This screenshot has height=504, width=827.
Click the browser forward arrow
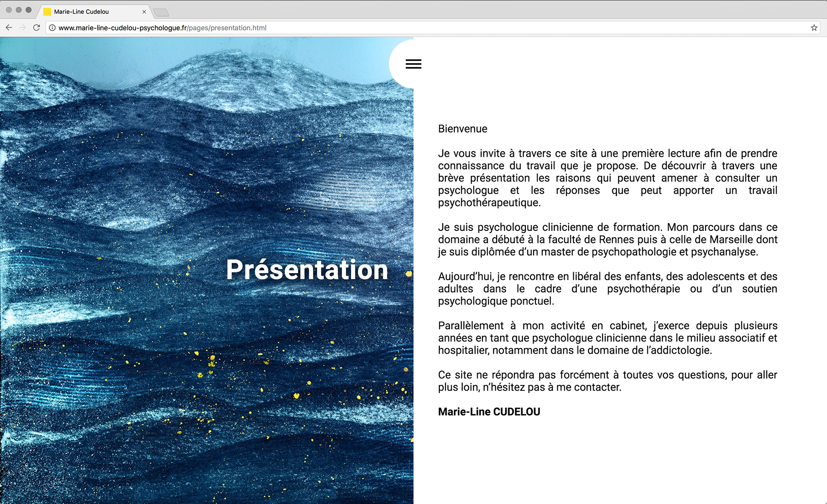(23, 28)
